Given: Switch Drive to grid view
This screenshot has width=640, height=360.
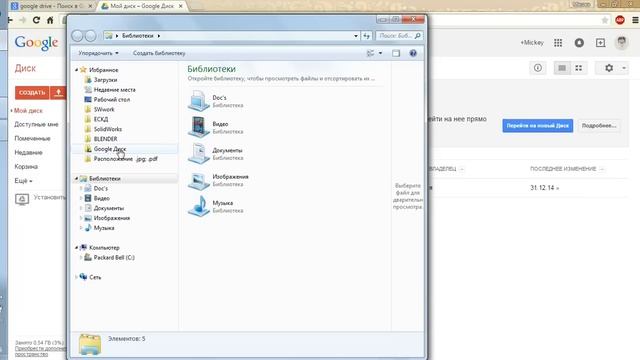Looking at the screenshot, I should [579, 68].
